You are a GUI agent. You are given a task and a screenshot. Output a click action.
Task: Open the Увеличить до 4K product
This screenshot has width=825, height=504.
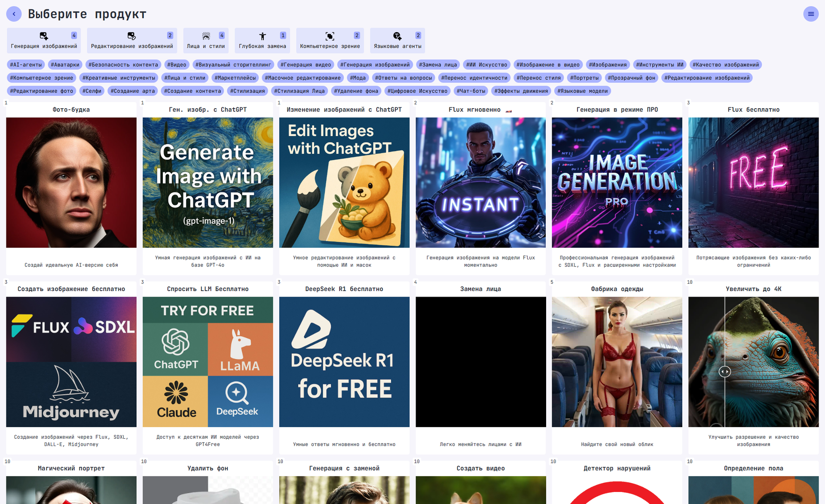(753, 368)
